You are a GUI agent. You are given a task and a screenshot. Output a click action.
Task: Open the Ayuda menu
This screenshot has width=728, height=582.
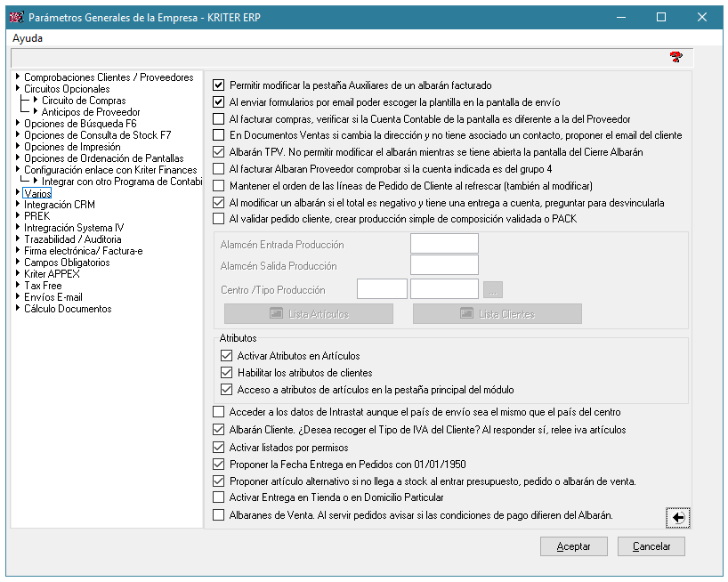[28, 38]
